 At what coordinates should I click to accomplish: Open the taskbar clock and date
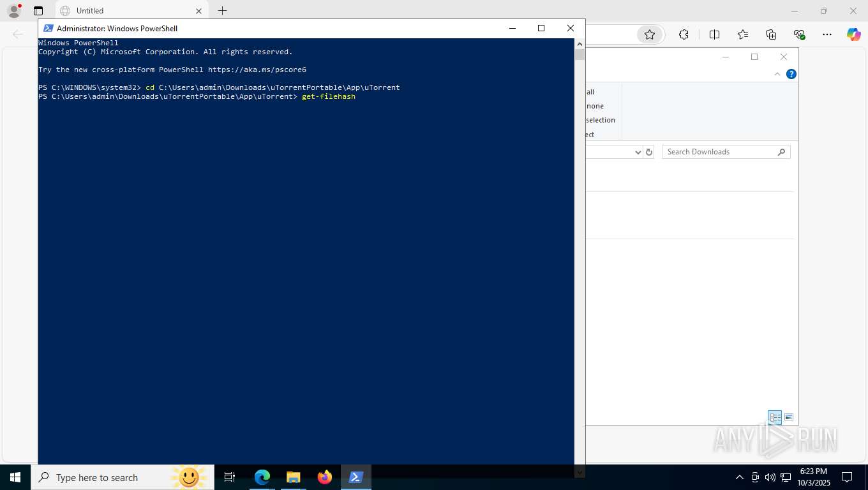813,477
